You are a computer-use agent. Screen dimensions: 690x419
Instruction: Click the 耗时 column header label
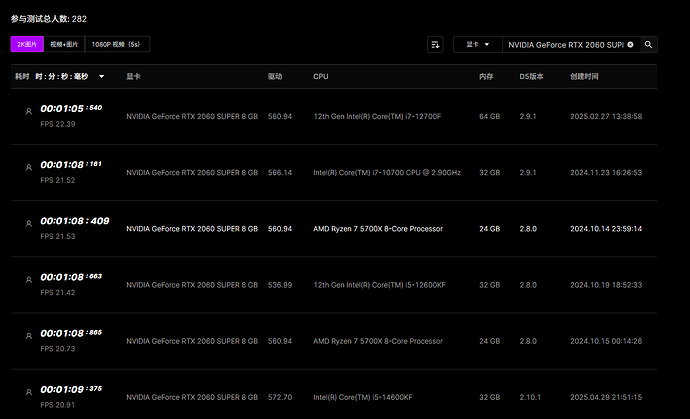point(22,77)
